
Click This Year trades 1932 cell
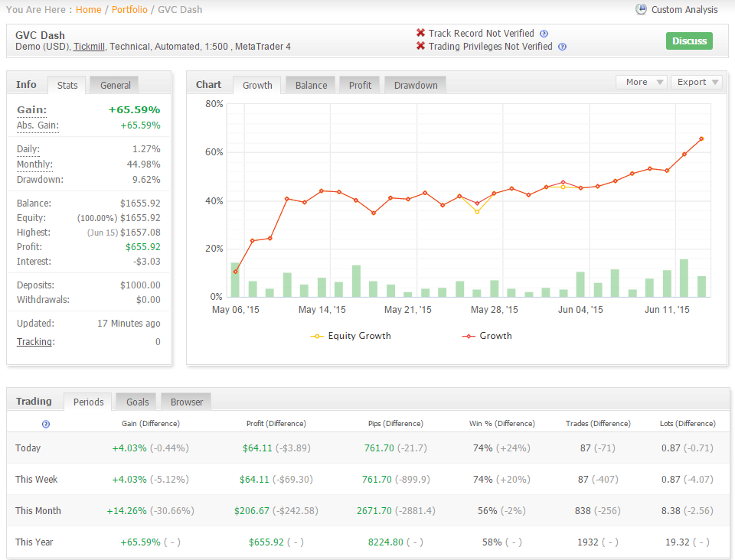pos(588,542)
